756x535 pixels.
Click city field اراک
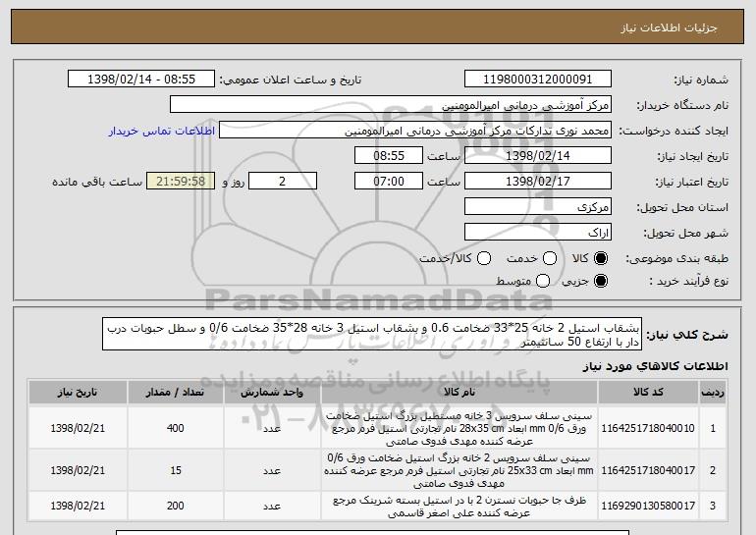click(538, 233)
